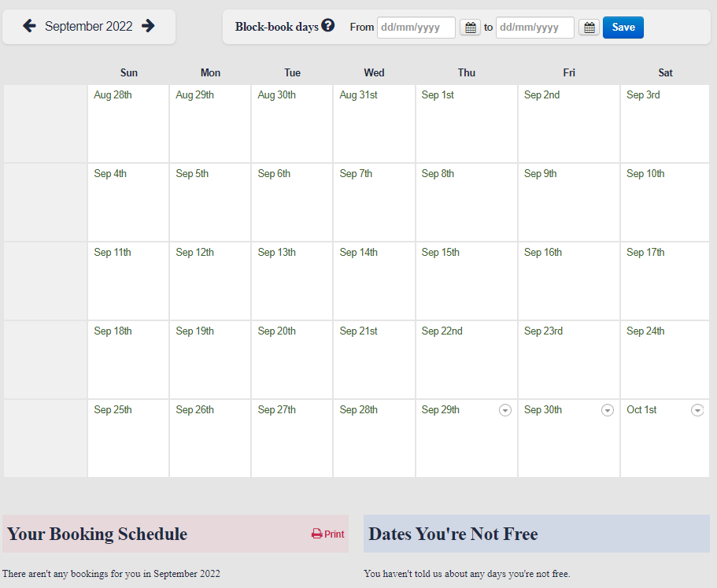Select the Aug 28th calendar cell
This screenshot has height=588, width=717.
[128, 124]
